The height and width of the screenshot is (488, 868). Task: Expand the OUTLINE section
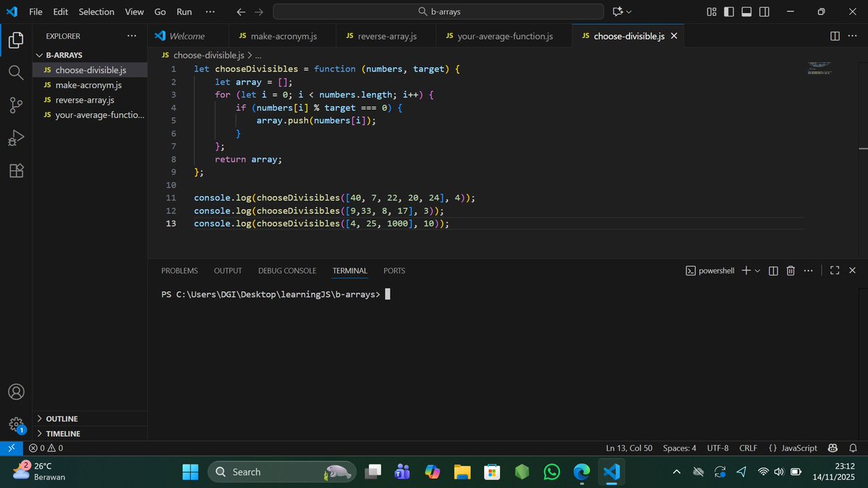click(61, 418)
